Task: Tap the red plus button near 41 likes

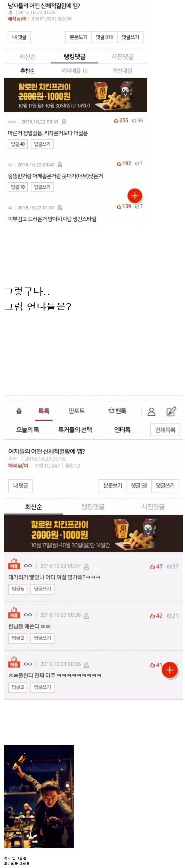Action: [170, 670]
